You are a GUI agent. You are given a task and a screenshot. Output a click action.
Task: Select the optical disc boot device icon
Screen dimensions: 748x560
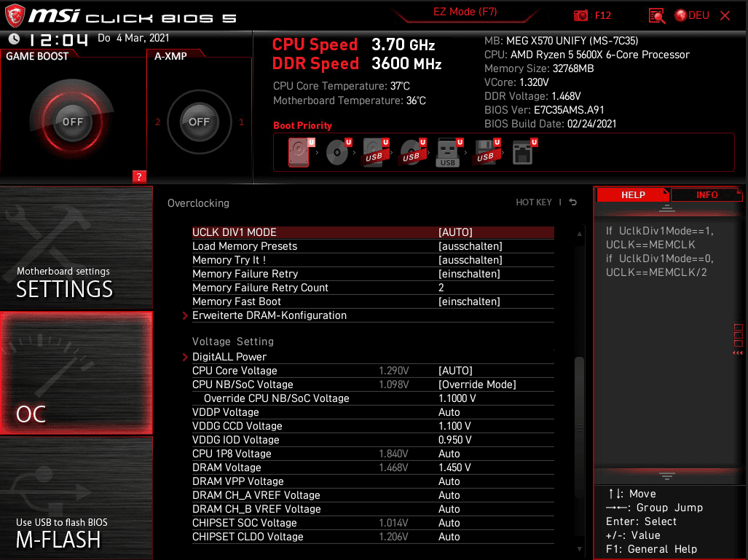coord(338,152)
